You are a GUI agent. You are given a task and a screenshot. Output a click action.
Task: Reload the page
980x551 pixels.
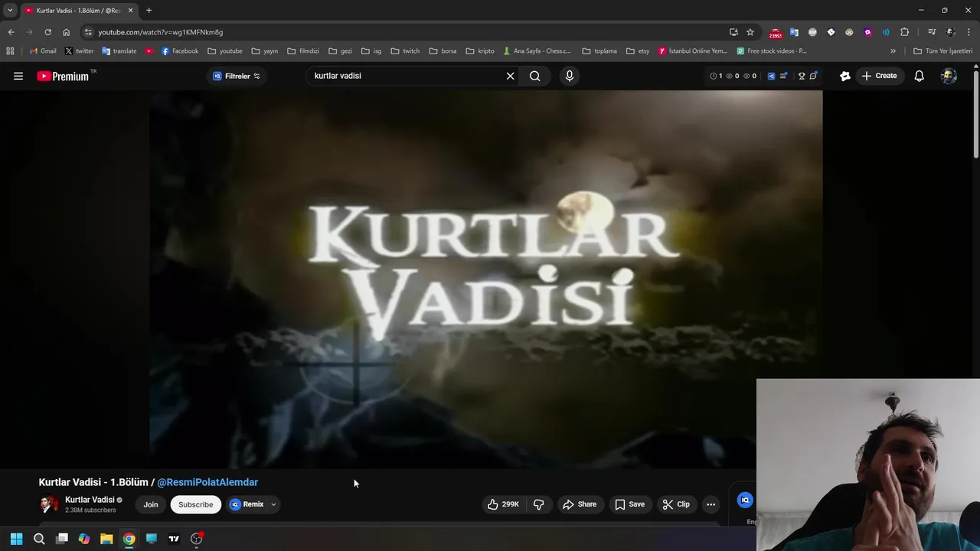(x=47, y=32)
